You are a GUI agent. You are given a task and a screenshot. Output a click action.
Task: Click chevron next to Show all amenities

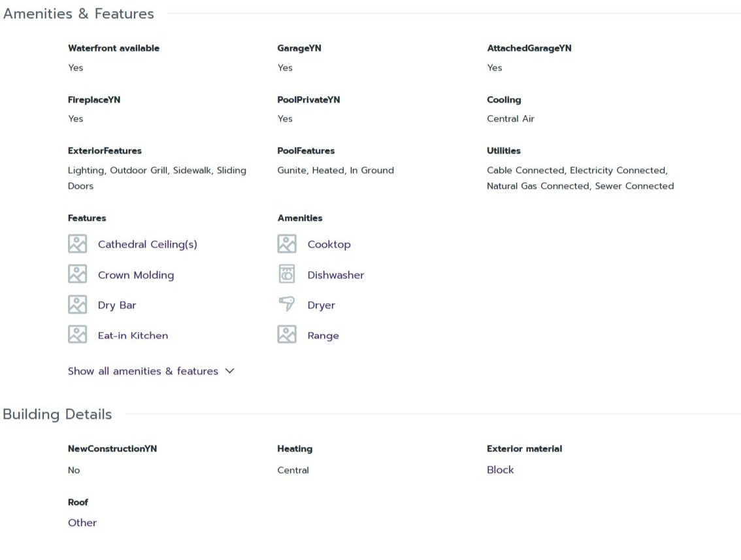coord(229,371)
